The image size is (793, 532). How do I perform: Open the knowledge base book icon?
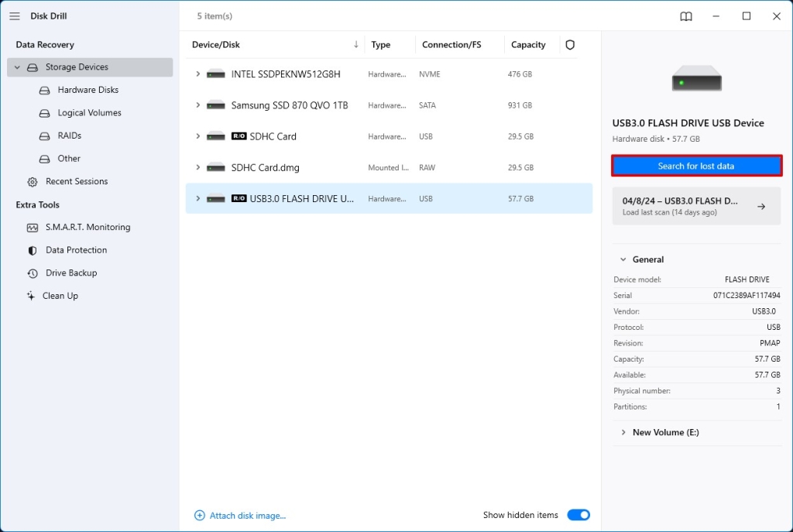pos(686,15)
